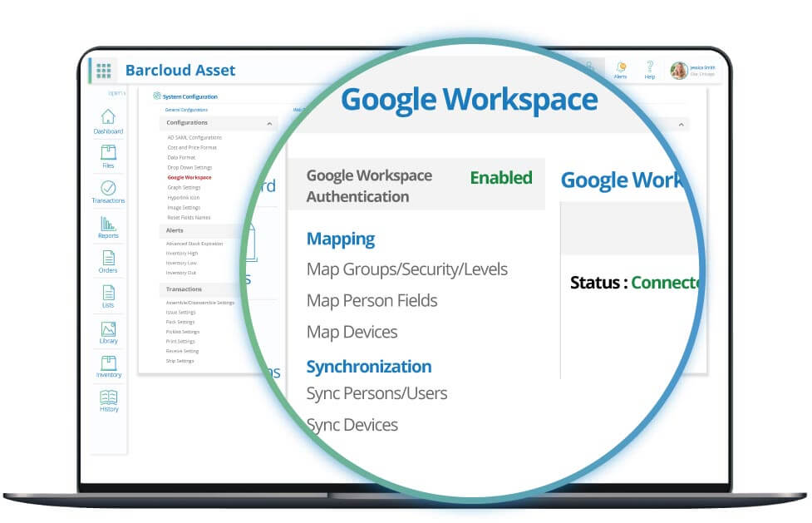Open Inventory Low alert
The image size is (812, 523).
181,264
